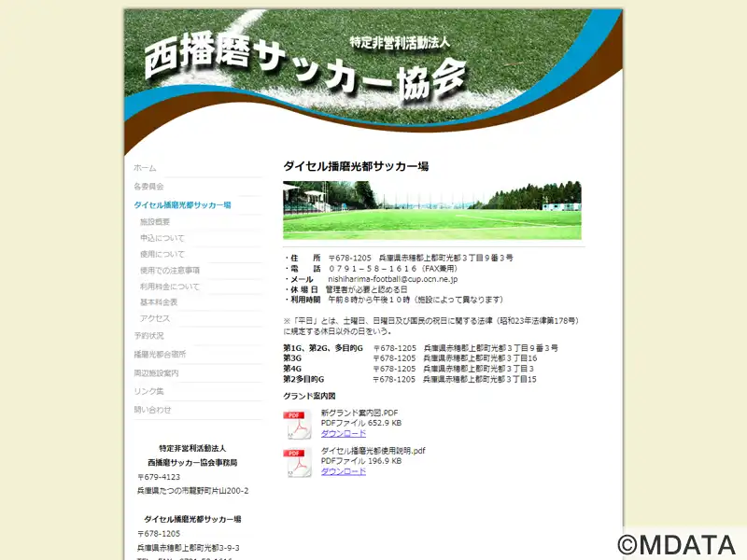747x560 pixels.
Task: Click the ダイセル播磨光都使用説明.pdf file name
Action: (x=373, y=451)
